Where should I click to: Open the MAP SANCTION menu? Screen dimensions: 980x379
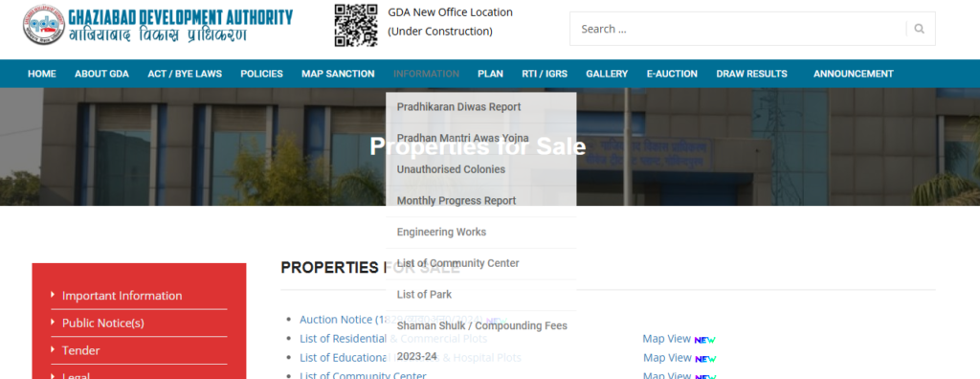tap(338, 74)
